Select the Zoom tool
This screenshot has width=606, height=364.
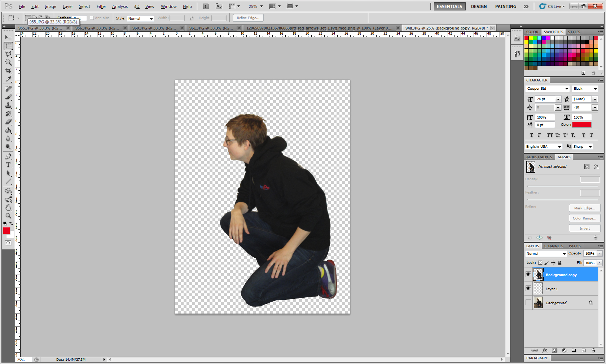pyautogui.click(x=8, y=216)
